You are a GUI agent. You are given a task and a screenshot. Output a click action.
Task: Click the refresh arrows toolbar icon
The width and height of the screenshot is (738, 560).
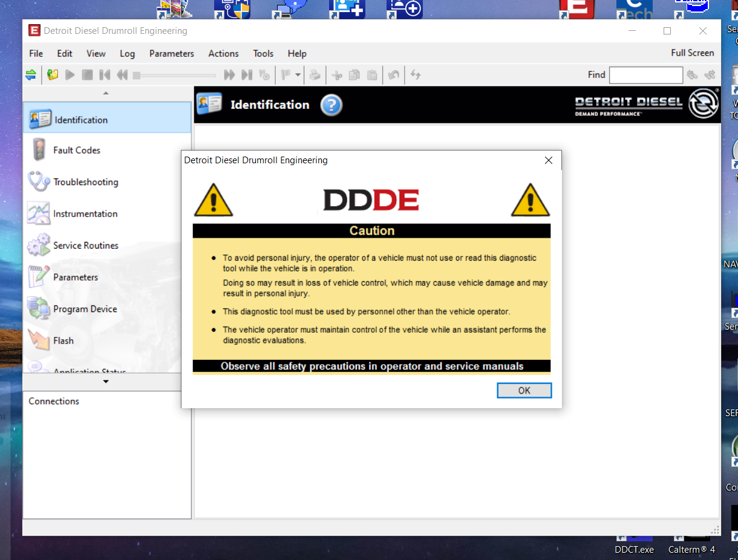(416, 75)
